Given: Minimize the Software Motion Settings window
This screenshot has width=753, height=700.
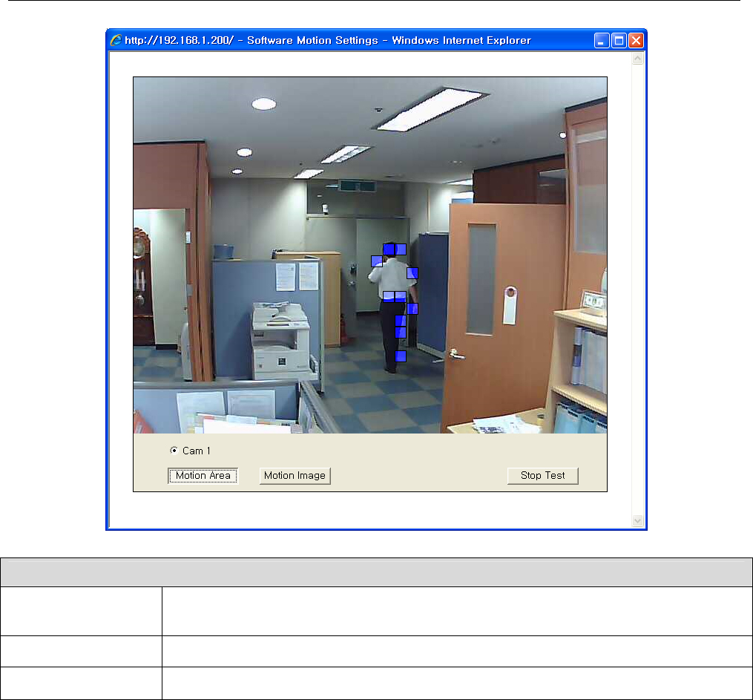Looking at the screenshot, I should click(601, 40).
